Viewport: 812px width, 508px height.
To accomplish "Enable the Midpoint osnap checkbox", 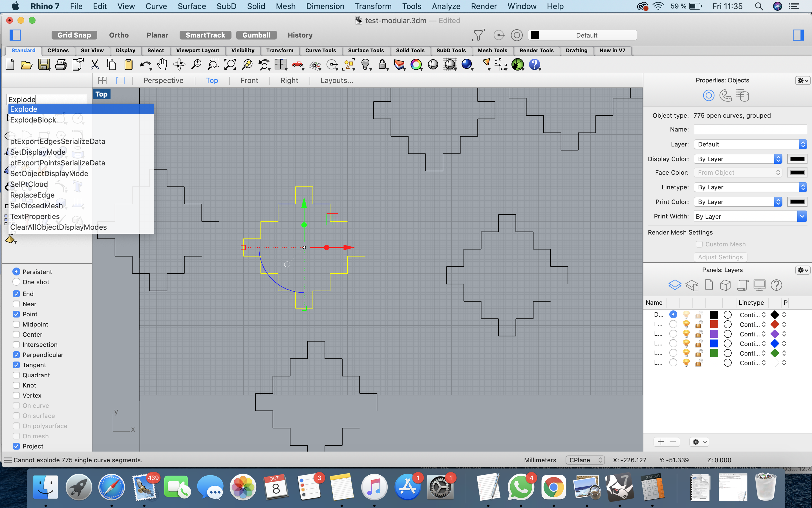I will pos(16,324).
